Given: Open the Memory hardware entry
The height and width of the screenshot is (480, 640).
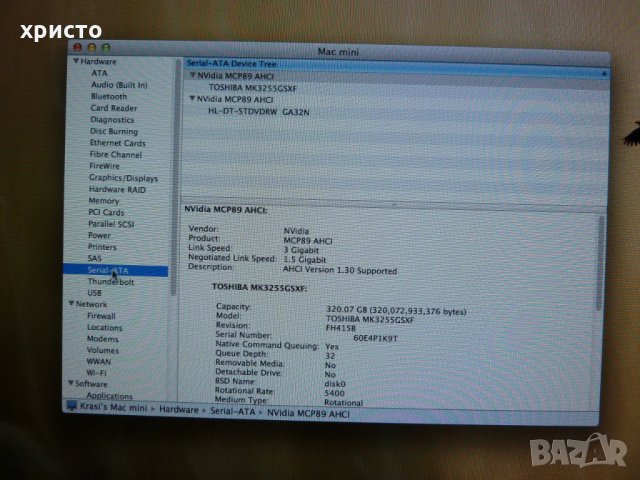Looking at the screenshot, I should pos(104,201).
